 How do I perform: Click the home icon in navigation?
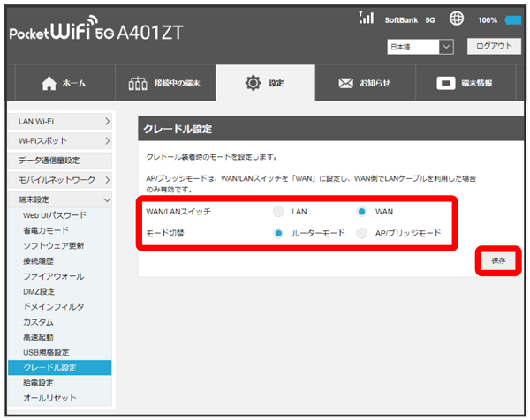49,83
